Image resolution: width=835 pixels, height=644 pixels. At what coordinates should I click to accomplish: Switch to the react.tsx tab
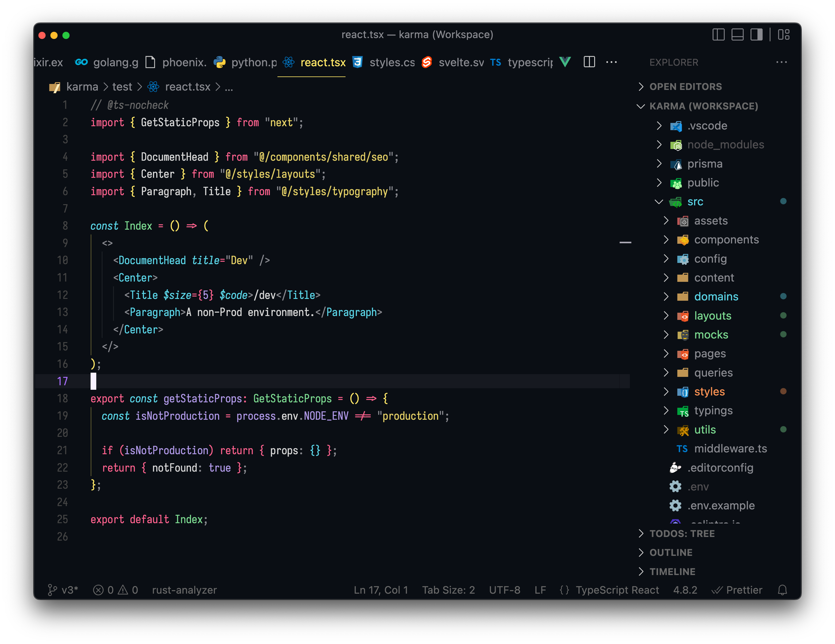tap(322, 62)
